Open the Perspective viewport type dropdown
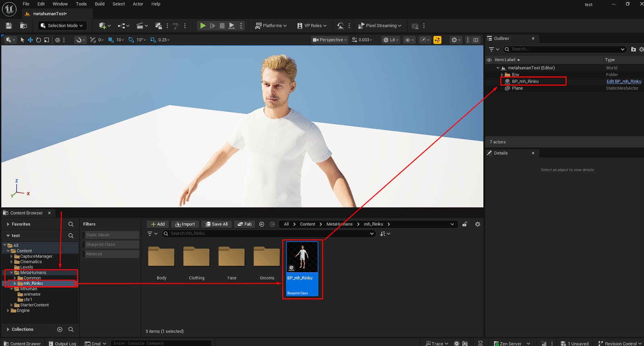 (330, 40)
